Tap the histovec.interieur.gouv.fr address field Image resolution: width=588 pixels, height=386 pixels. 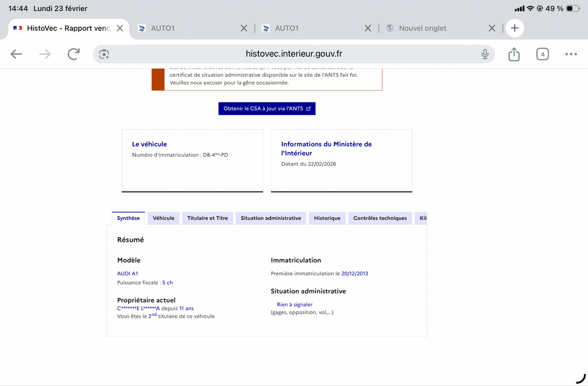tap(294, 54)
